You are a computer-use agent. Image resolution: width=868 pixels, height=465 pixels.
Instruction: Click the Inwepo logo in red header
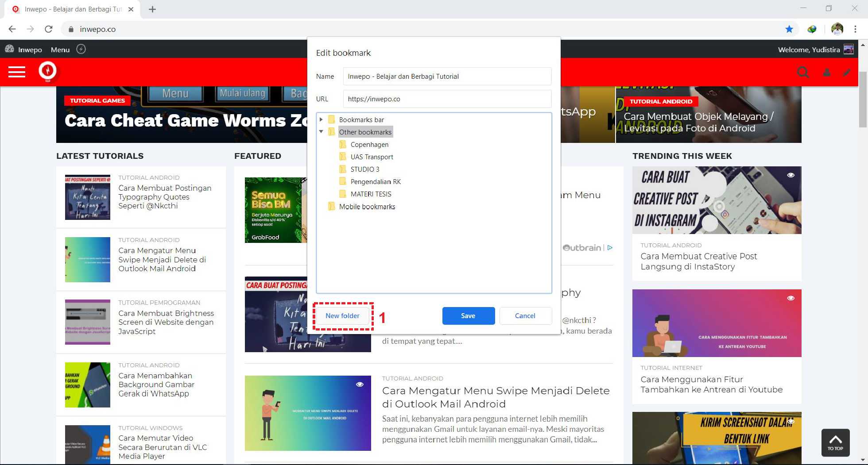point(47,71)
